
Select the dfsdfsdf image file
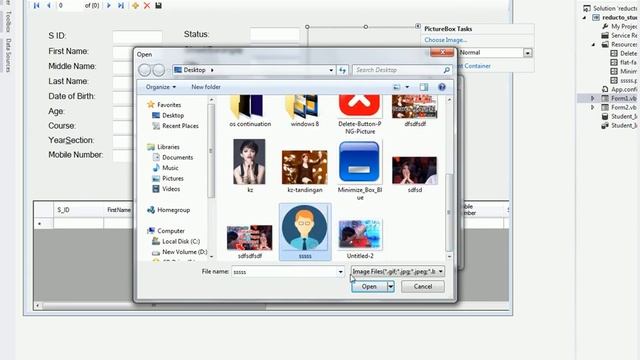click(415, 111)
